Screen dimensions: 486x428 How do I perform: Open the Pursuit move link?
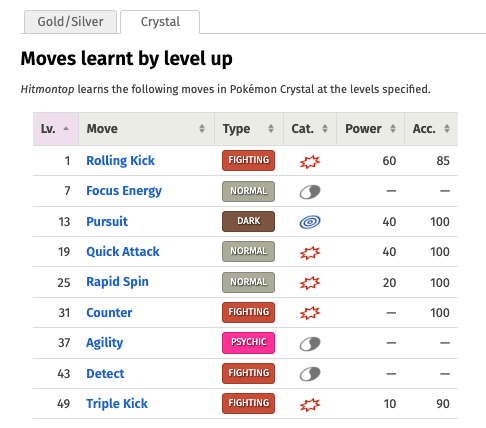click(x=107, y=222)
